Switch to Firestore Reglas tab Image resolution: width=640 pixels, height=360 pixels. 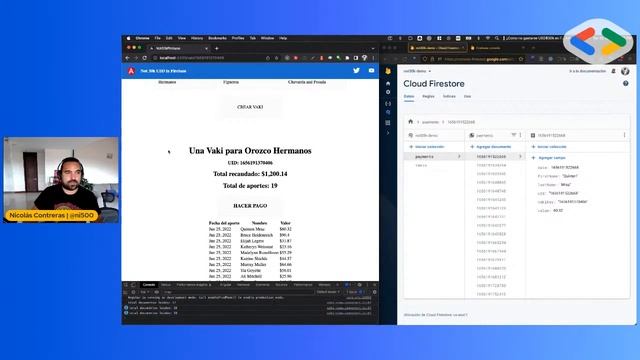pos(428,96)
